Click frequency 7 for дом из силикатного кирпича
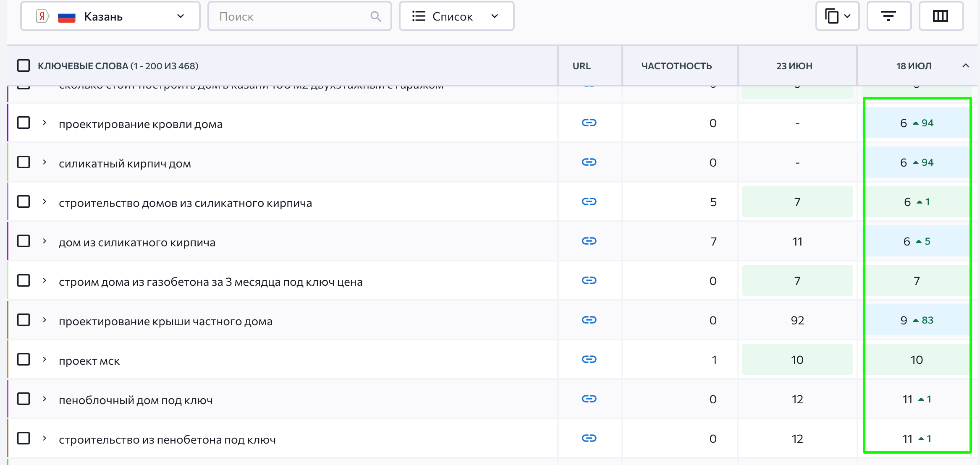 coord(713,241)
